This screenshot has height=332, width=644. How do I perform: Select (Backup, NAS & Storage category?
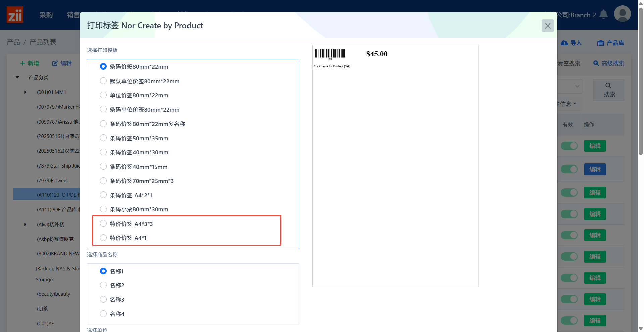[58, 274]
